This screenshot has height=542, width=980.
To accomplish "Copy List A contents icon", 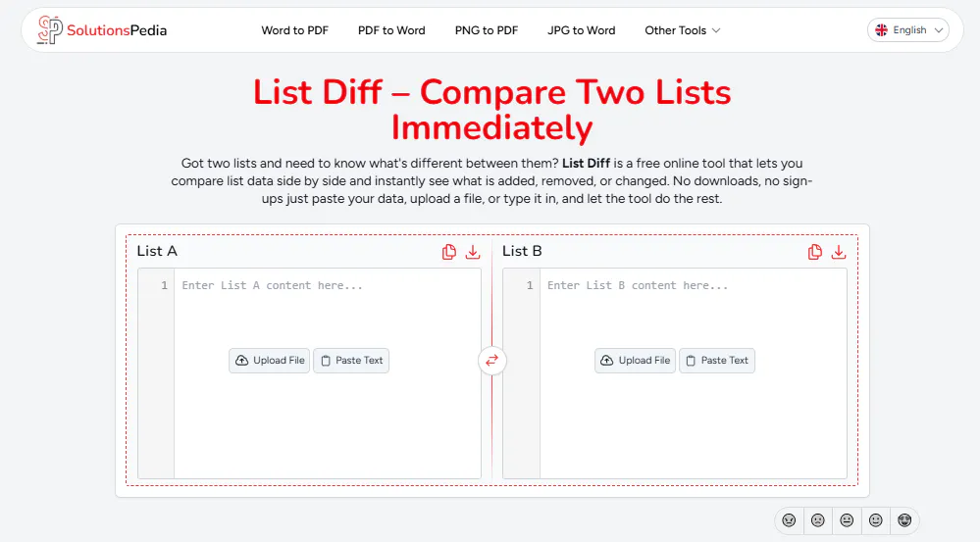I will click(x=448, y=252).
